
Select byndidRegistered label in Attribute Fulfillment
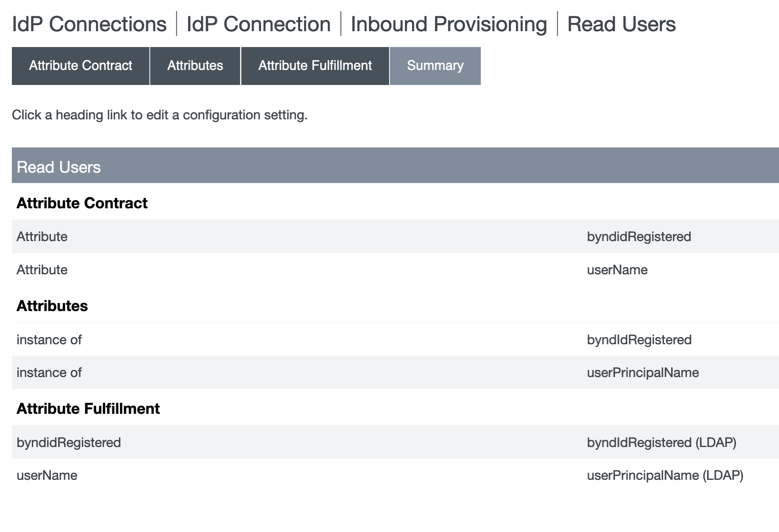point(69,443)
